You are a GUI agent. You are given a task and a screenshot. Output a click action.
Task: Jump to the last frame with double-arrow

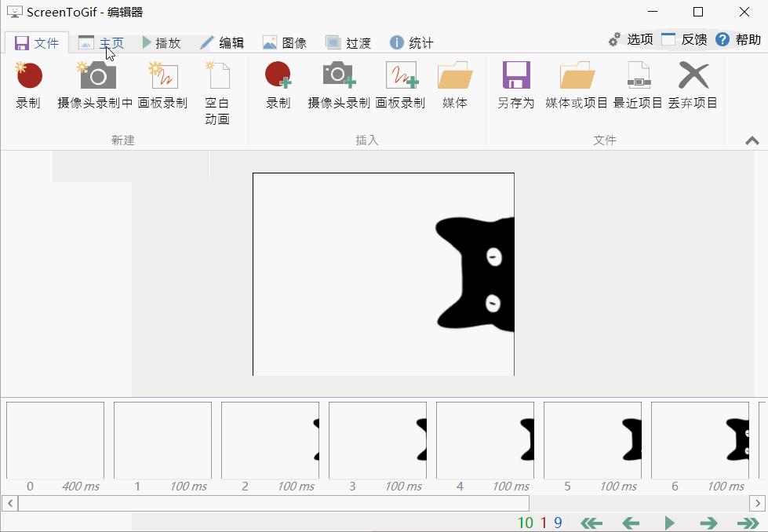(x=748, y=523)
